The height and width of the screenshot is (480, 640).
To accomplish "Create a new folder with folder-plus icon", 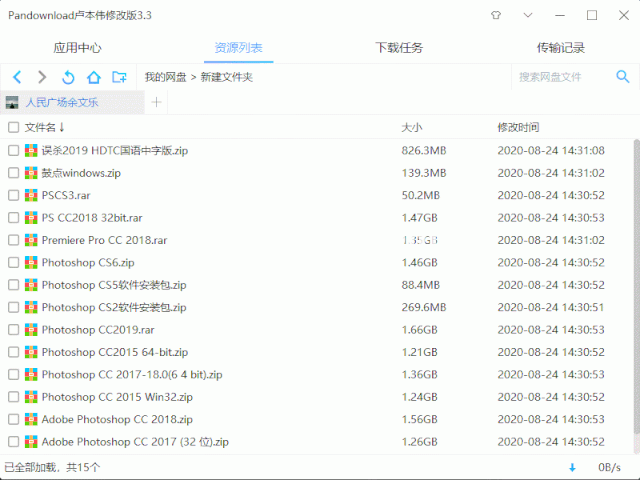I will [119, 77].
